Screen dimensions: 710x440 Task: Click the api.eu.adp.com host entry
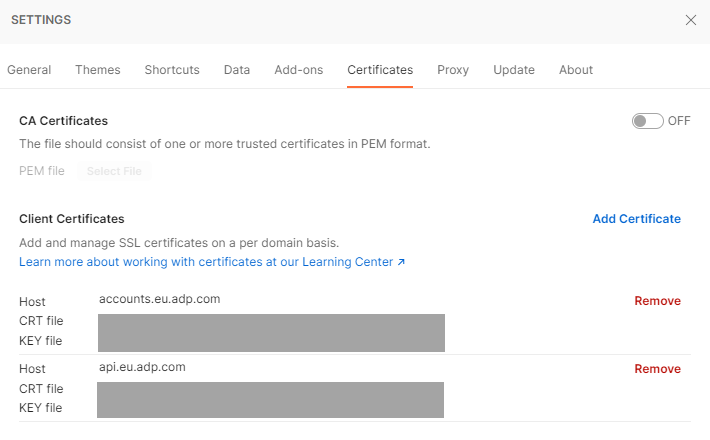click(x=142, y=367)
